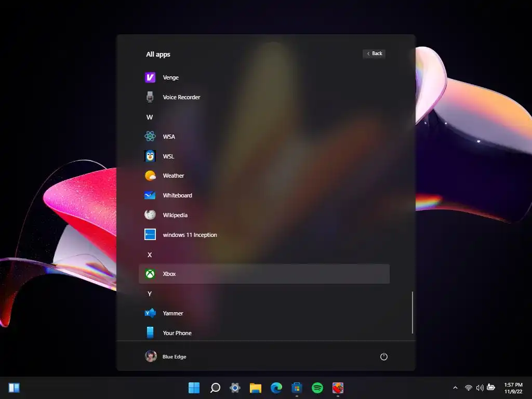Click the Your Phone label

pos(177,333)
